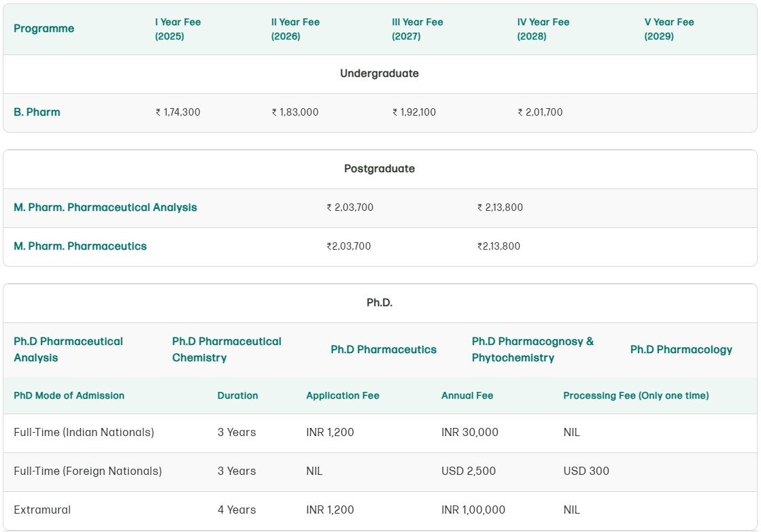Click the Undergraduate section heading
The width and height of the screenshot is (761, 532).
tap(379, 73)
